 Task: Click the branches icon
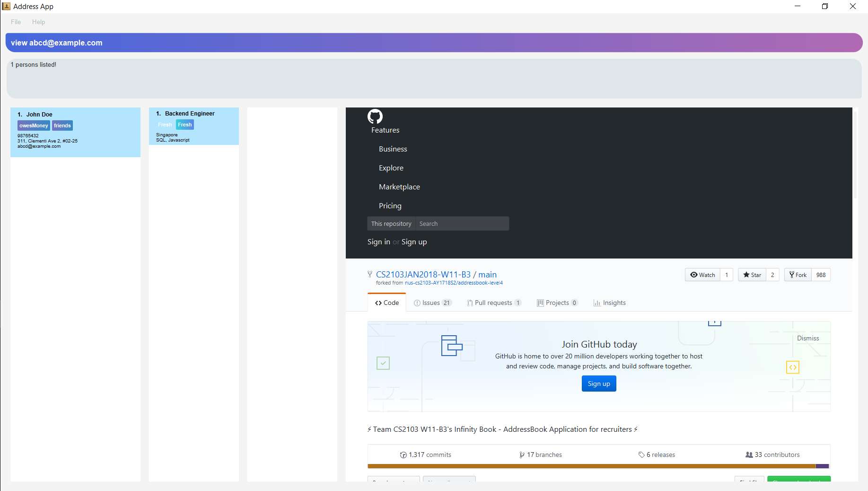pos(522,455)
